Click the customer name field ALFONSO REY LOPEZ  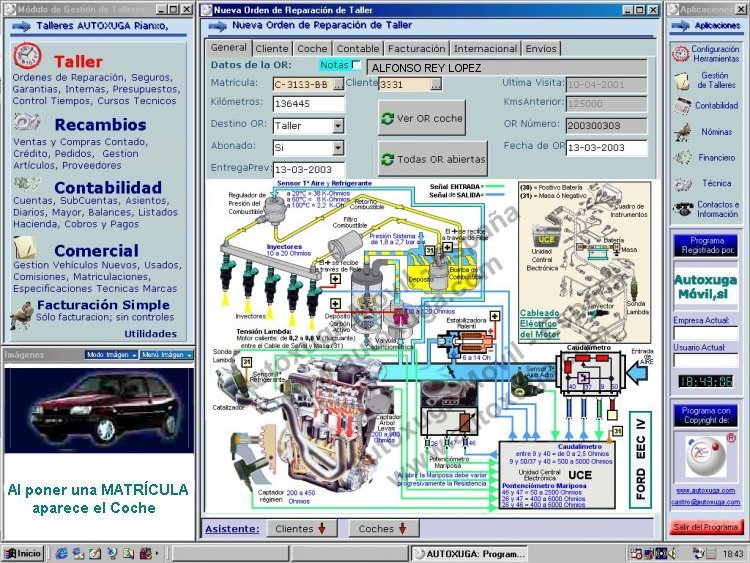(x=507, y=68)
